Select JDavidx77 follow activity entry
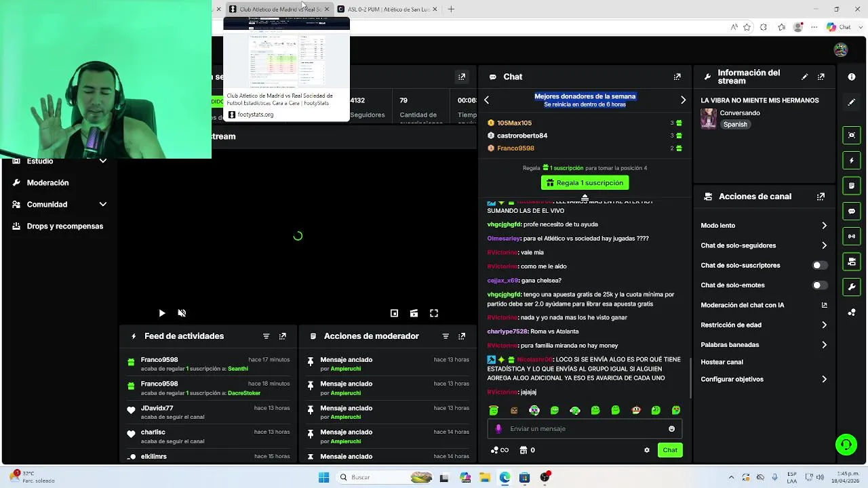The width and height of the screenshot is (868, 488). (x=209, y=412)
